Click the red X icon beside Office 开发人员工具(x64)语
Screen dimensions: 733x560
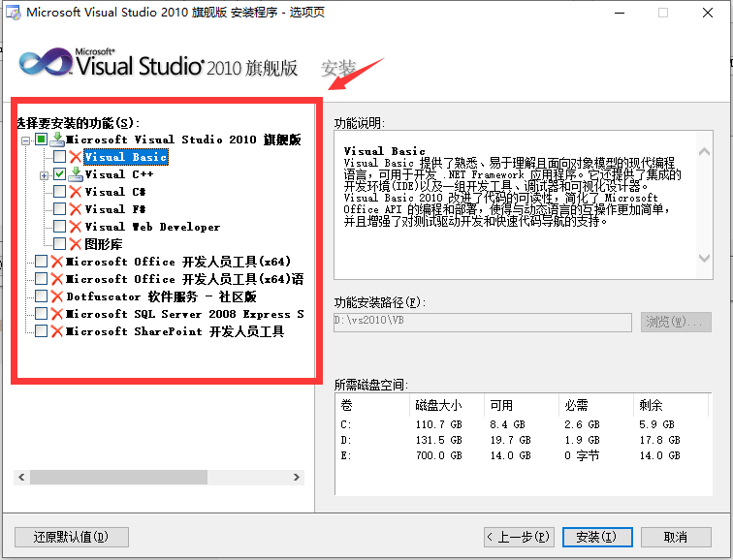pyautogui.click(x=57, y=279)
